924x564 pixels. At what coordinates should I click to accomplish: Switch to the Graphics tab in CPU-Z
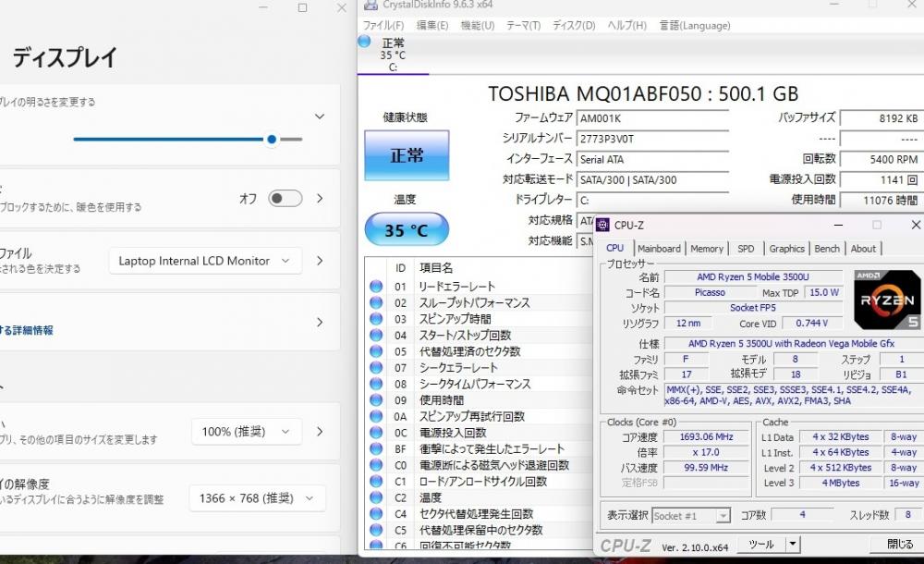click(786, 249)
